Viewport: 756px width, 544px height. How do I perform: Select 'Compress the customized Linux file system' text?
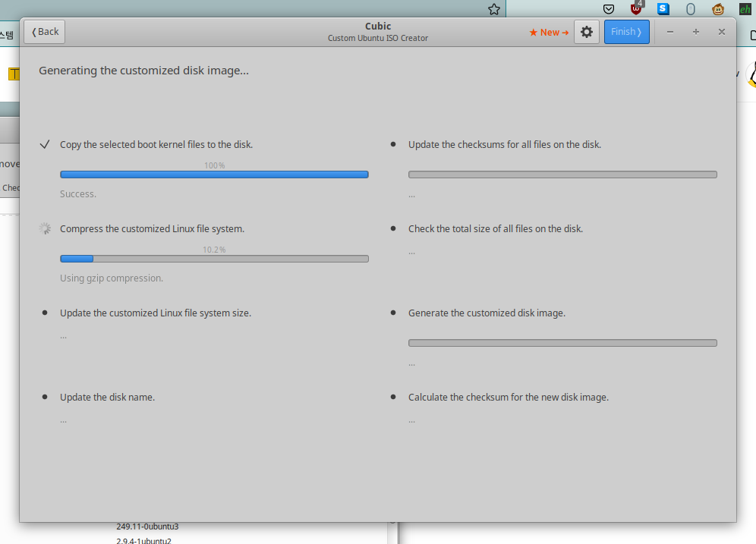coord(152,229)
